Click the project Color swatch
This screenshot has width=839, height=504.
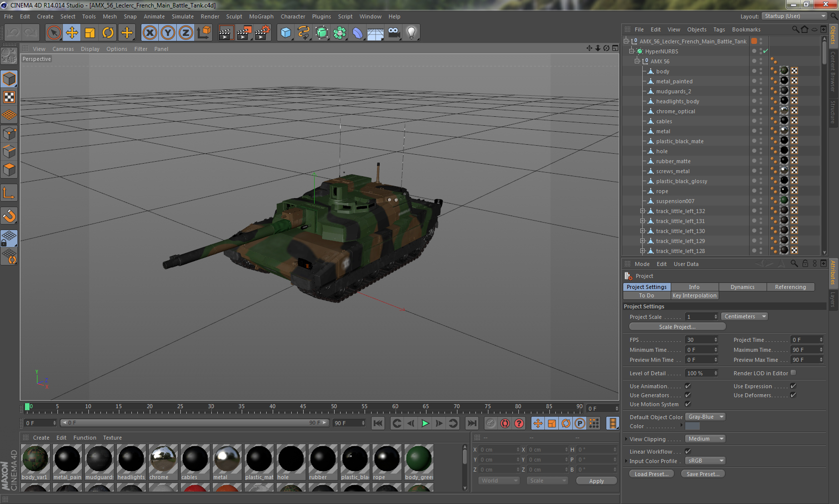pyautogui.click(x=692, y=426)
